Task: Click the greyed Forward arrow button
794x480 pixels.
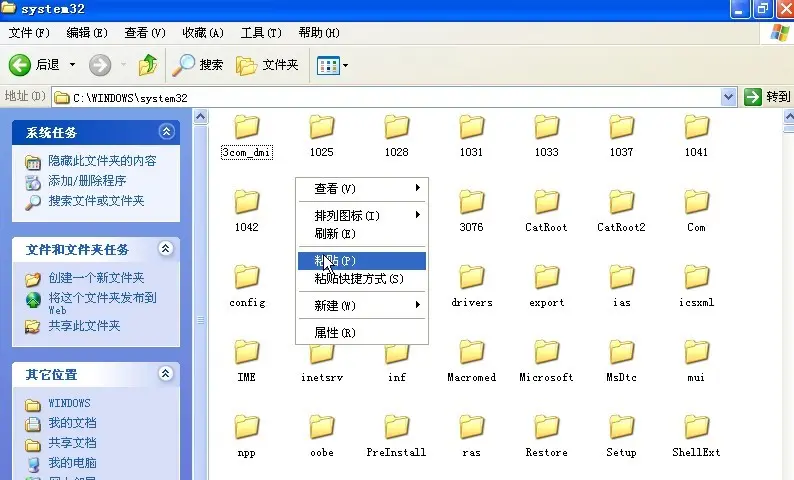Action: click(x=100, y=65)
